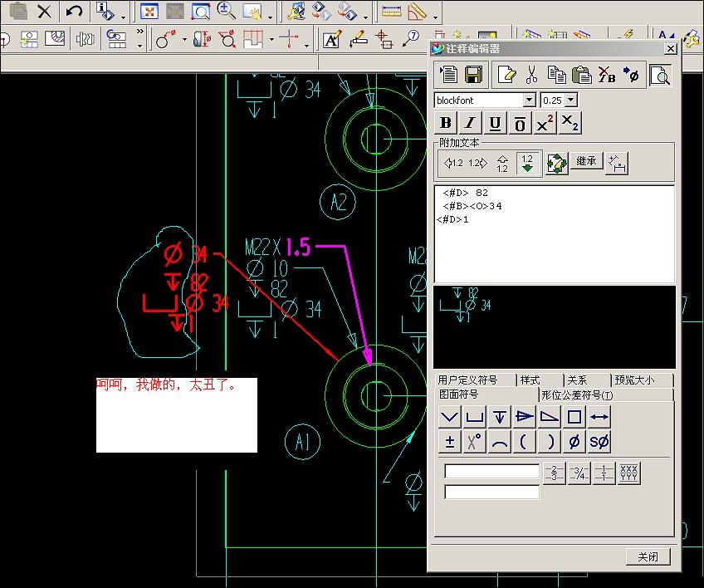Insert the diameter ø symbol
Screen dimensions: 704x588
574,442
